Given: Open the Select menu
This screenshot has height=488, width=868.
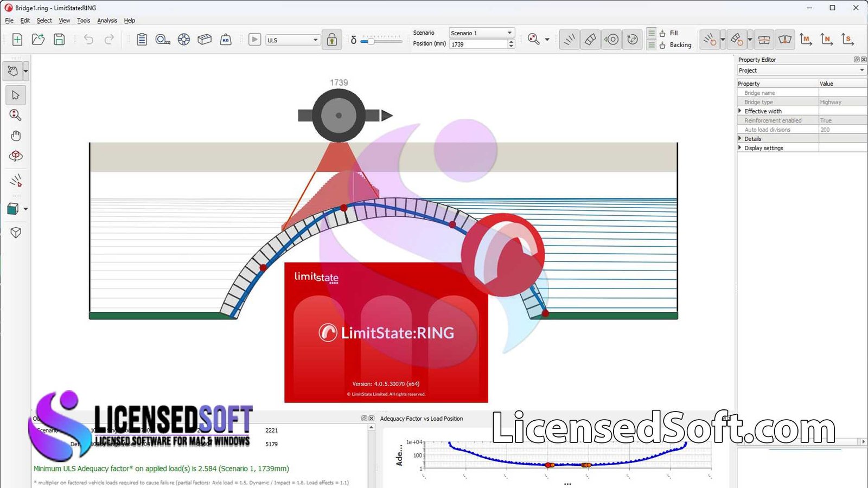Looking at the screenshot, I should [x=44, y=21].
